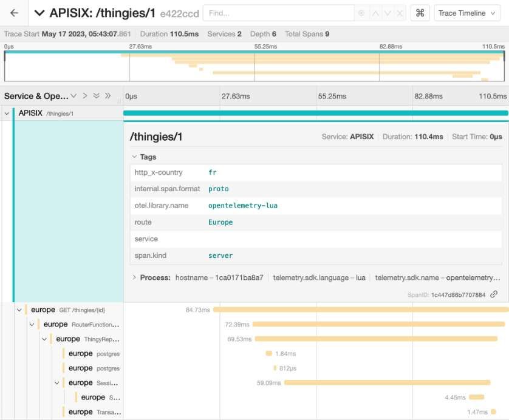Jump to the previous search result arrow

pyautogui.click(x=375, y=13)
